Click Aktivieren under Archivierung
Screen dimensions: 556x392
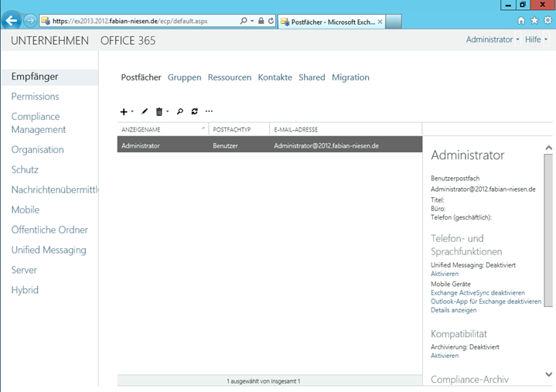pyautogui.click(x=445, y=356)
